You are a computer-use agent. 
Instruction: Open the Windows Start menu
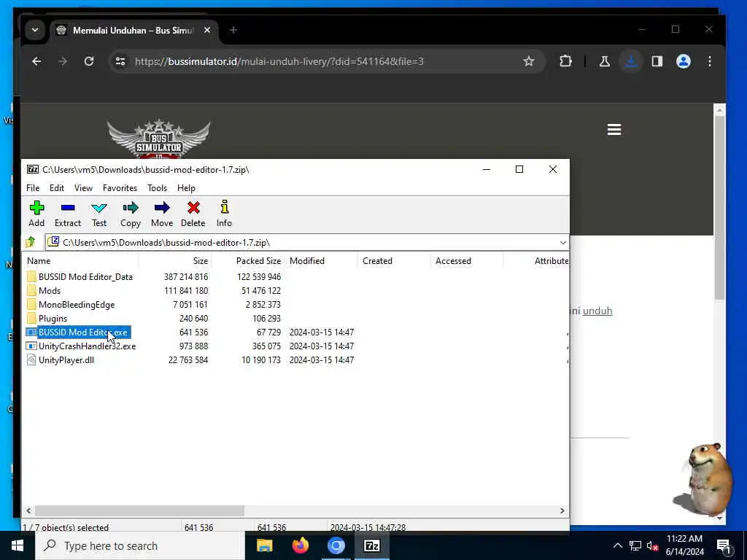[18, 545]
